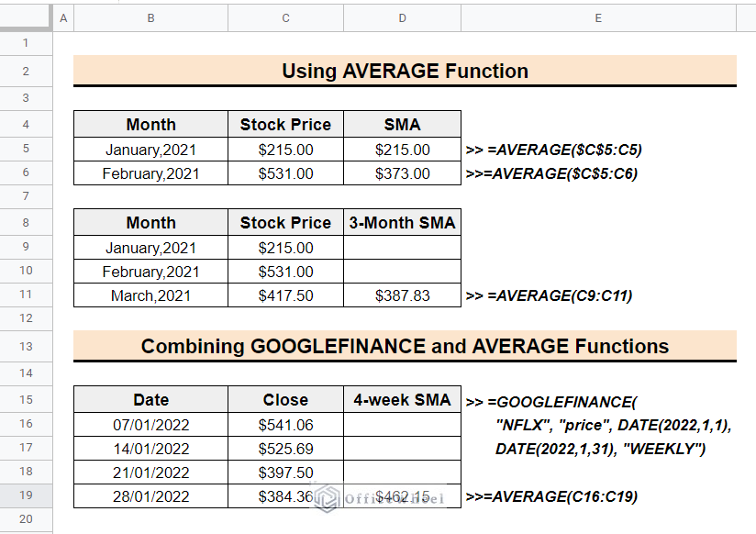Click row 20 header
Image resolution: width=756 pixels, height=534 pixels.
[26, 519]
